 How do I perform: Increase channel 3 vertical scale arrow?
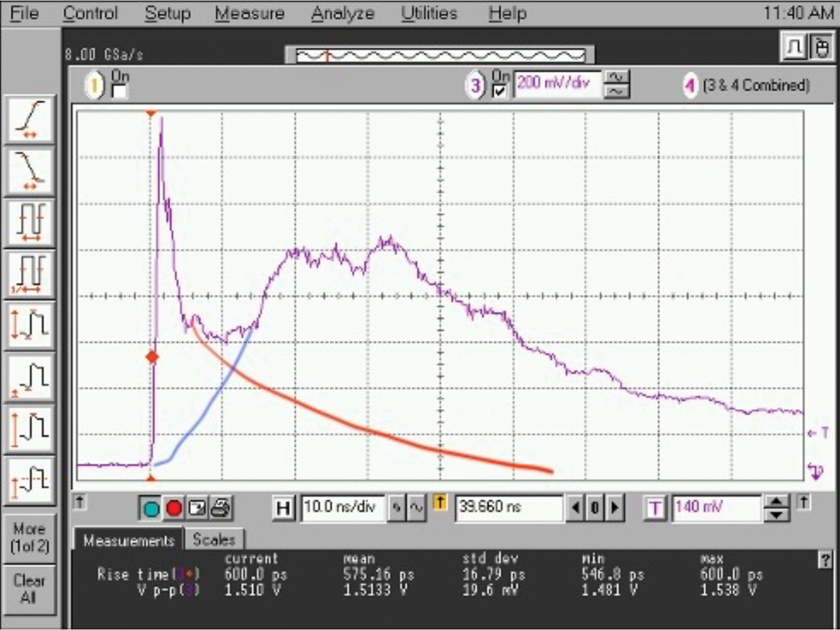[x=616, y=78]
